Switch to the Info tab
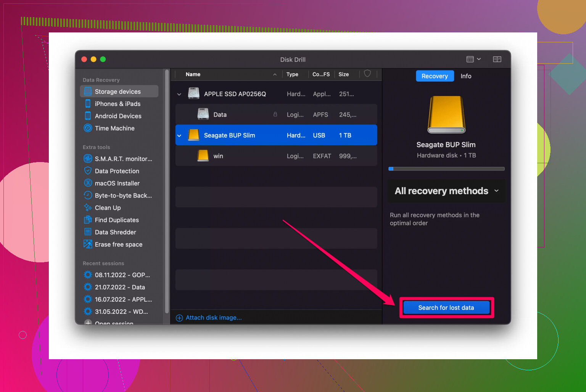Viewport: 586px width, 392px height. point(466,76)
